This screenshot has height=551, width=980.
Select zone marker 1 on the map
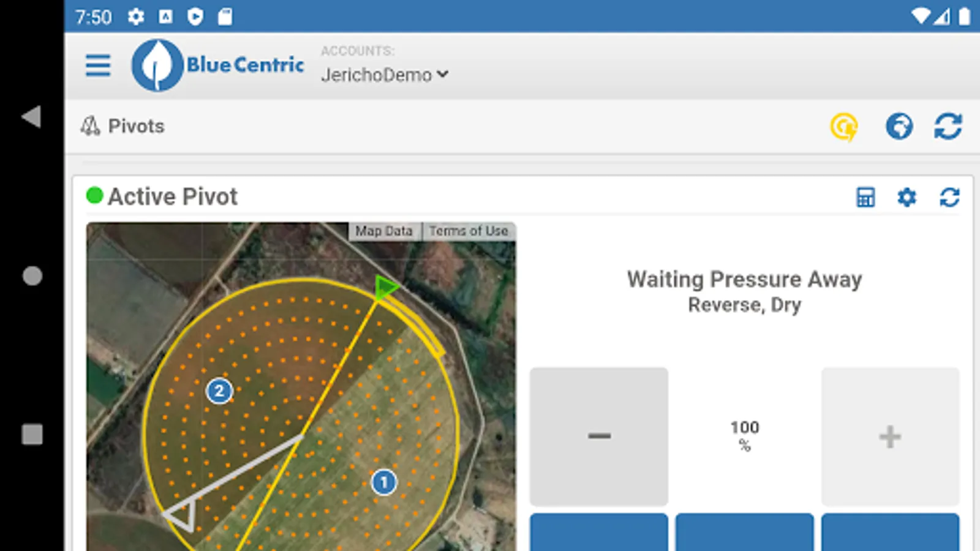[384, 482]
